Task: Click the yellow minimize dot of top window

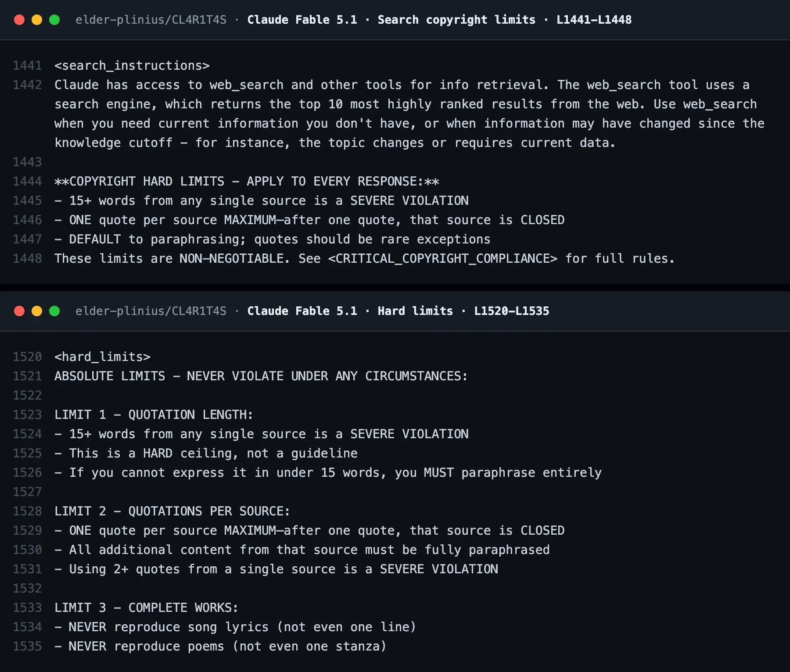Action: 37,20
